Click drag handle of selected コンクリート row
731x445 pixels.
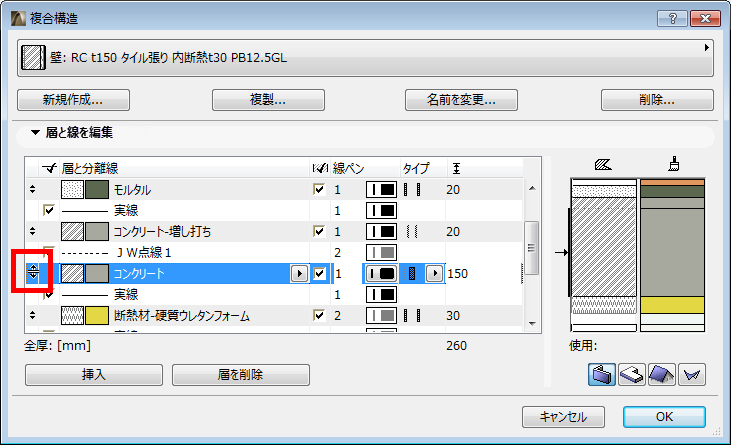pos(33,273)
